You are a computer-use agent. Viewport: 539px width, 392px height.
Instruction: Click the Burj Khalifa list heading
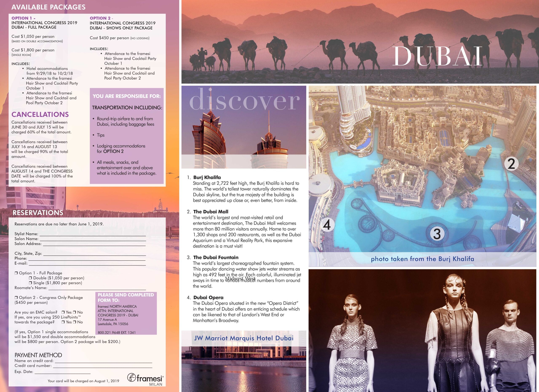tap(207, 177)
